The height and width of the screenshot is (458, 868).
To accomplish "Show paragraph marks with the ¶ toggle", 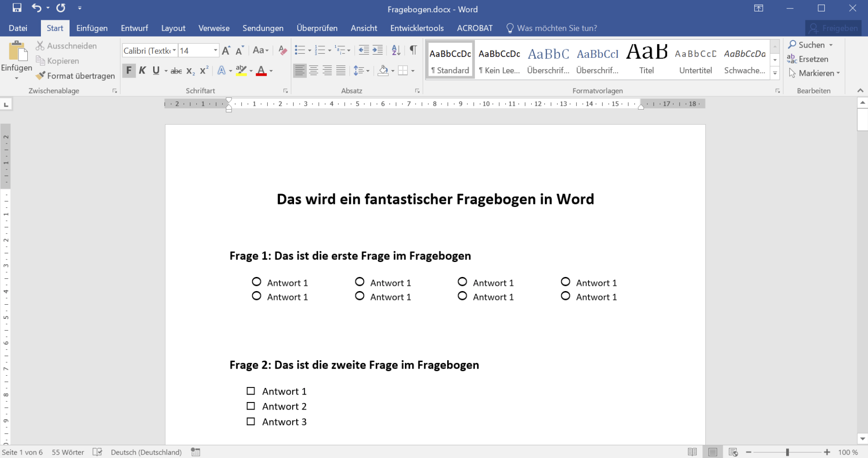I will click(x=412, y=50).
